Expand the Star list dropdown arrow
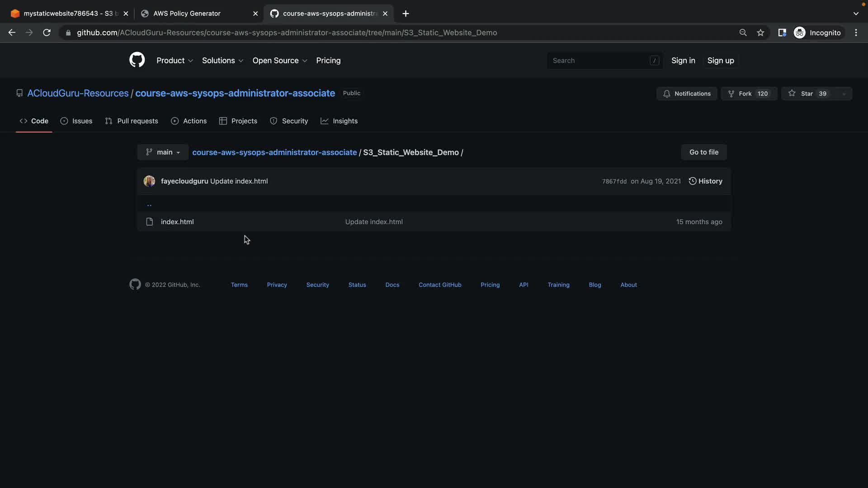 coord(844,94)
